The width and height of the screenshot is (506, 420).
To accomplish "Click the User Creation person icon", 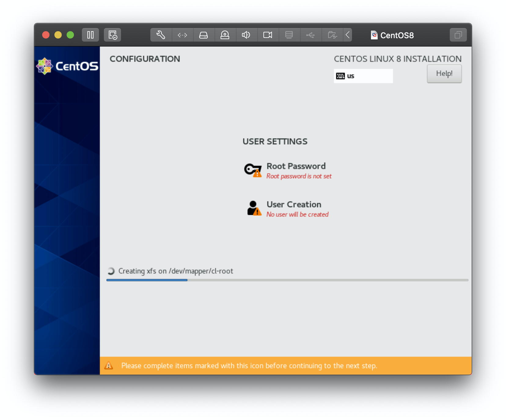I will [254, 208].
